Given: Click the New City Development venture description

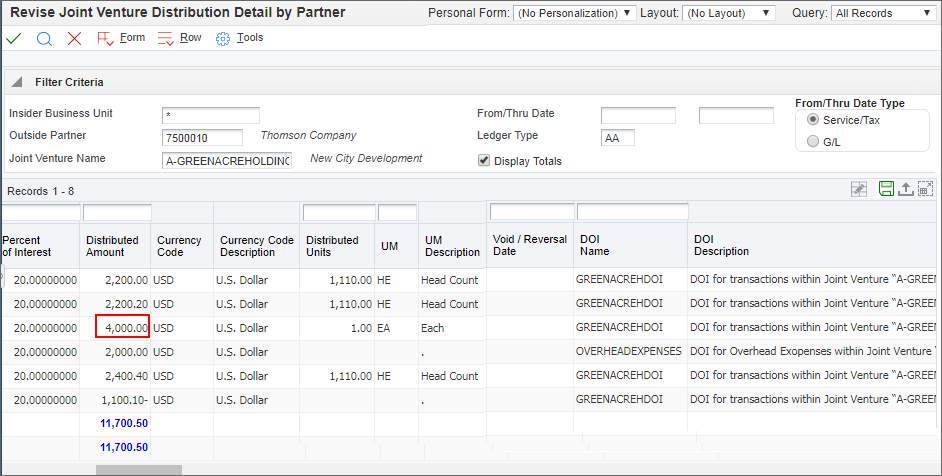Looking at the screenshot, I should [x=366, y=158].
